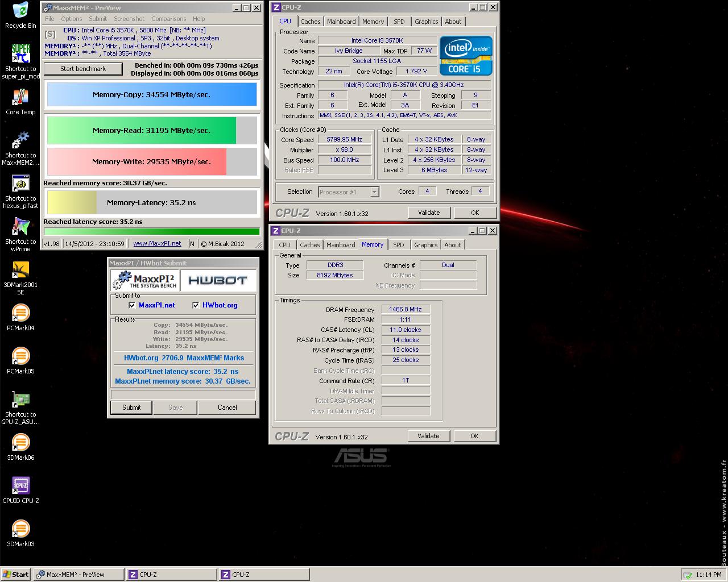Viewport: 728px width, 582px height.
Task: Click the HWBOT logo in submit dialog
Action: click(x=217, y=280)
